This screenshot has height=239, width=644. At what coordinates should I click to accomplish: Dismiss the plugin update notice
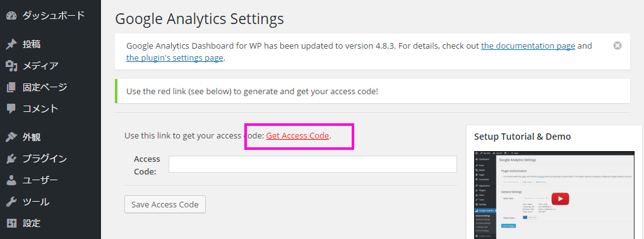pos(617,46)
